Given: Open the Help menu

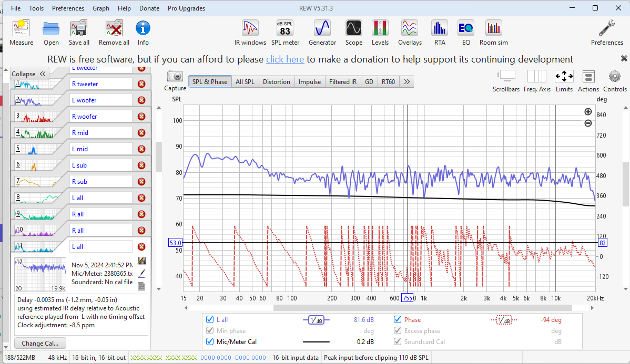Looking at the screenshot, I should pyautogui.click(x=124, y=8).
